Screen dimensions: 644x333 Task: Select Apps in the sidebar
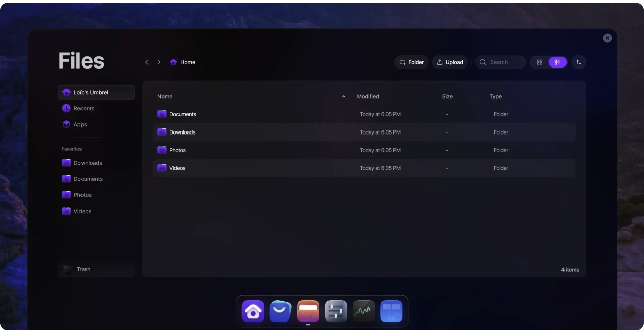tap(80, 124)
